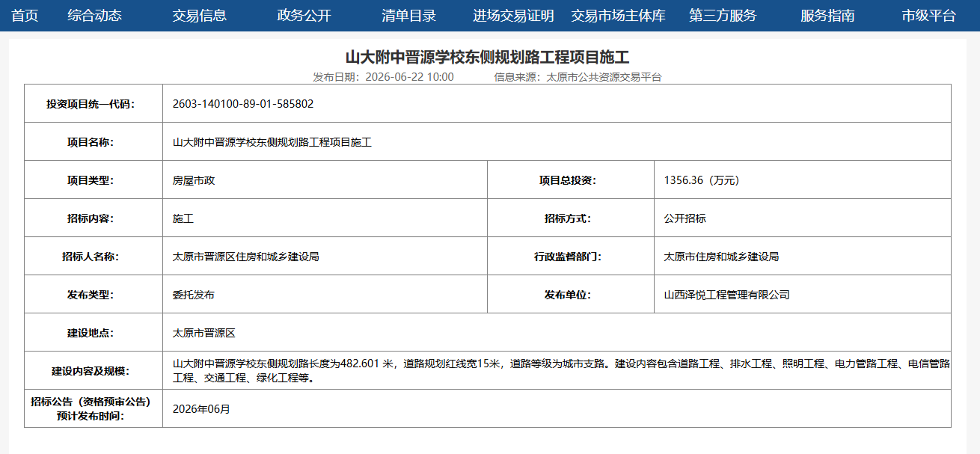Screen dimensions: 980x454
Task: Click the 发布单位 label cell
Action: (571, 295)
